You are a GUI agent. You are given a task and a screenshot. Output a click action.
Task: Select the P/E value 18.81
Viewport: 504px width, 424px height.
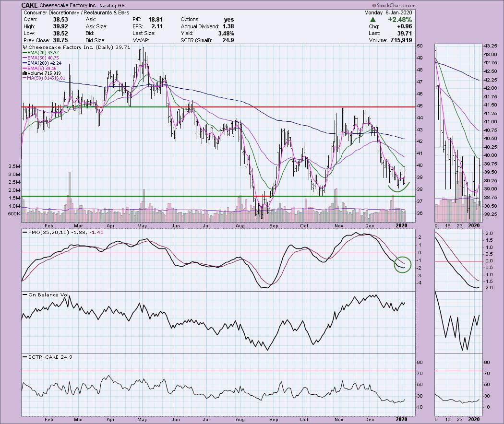tap(156, 20)
